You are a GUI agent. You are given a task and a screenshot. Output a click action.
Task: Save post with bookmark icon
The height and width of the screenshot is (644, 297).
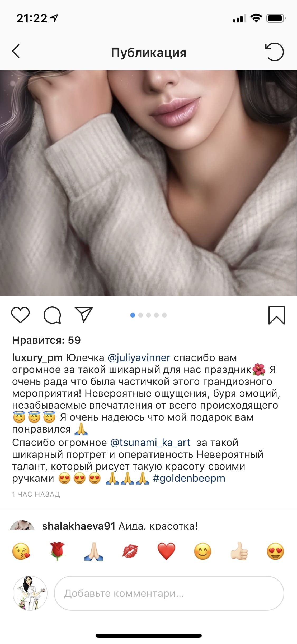pos(276,315)
